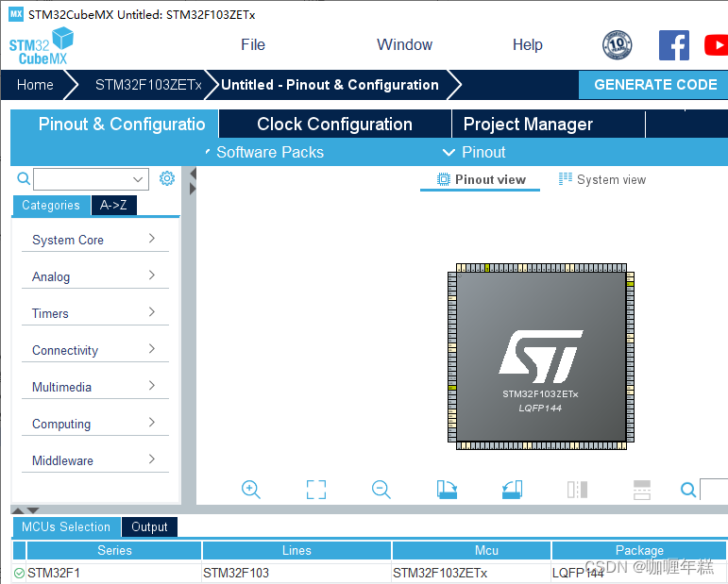Open the File menu
728x584 pixels.
[253, 44]
